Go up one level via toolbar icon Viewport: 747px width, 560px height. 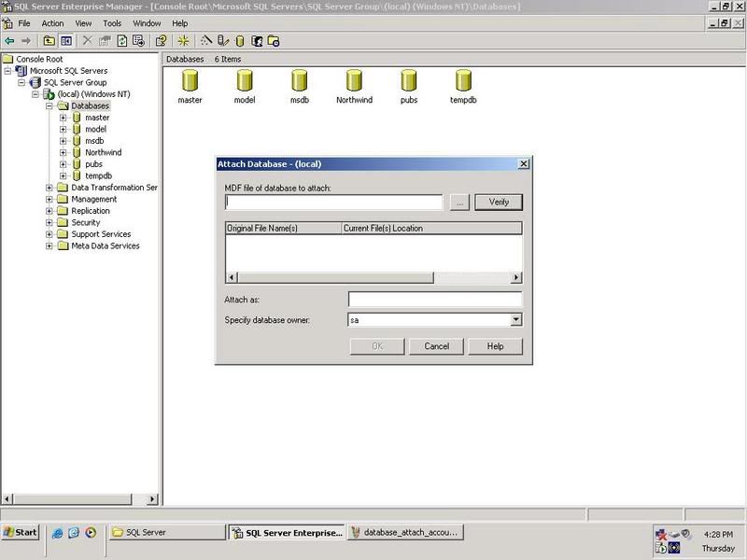49,41
